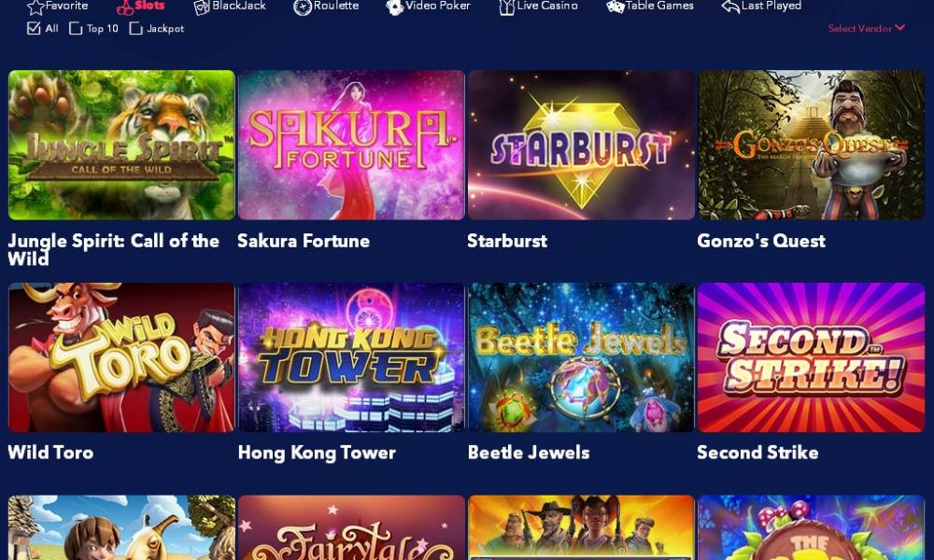Click the Video Poker icon
The image size is (934, 560).
point(395,7)
